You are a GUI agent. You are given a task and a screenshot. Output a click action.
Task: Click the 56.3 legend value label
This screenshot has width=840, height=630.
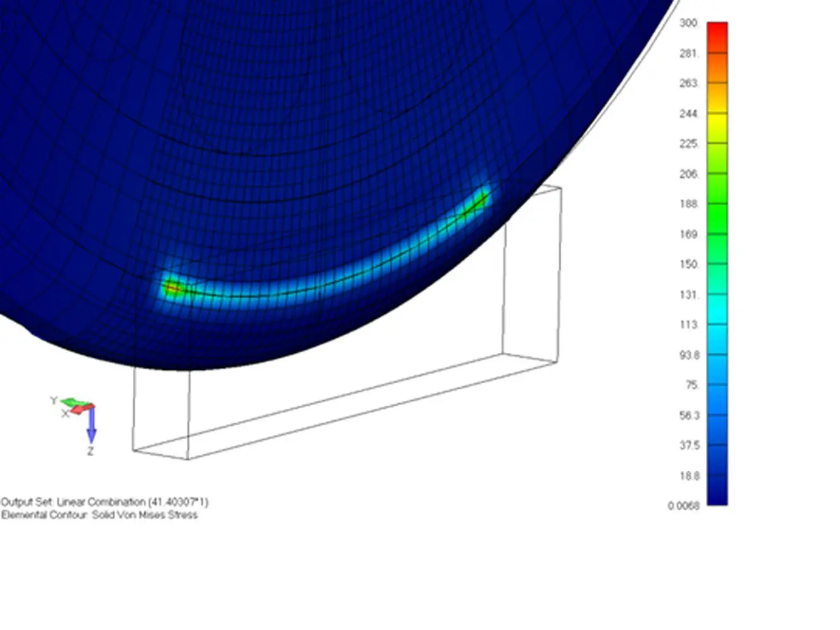[x=689, y=416]
